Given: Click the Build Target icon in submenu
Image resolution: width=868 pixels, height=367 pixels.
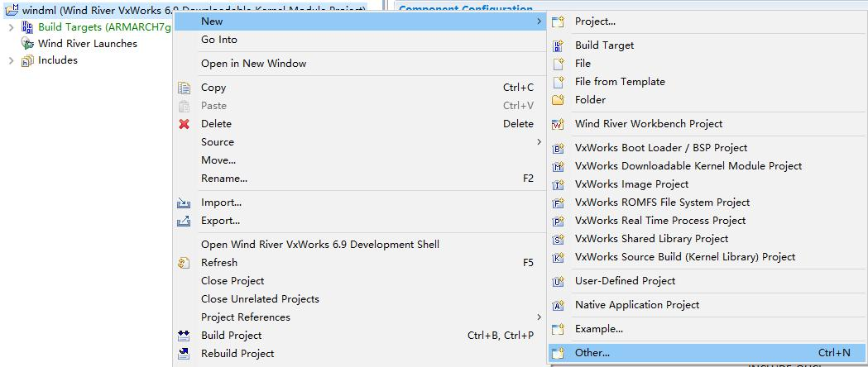Looking at the screenshot, I should pyautogui.click(x=558, y=46).
